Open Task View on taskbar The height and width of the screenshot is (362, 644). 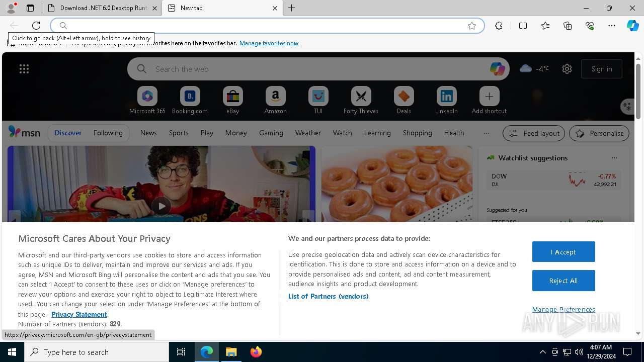point(181,352)
